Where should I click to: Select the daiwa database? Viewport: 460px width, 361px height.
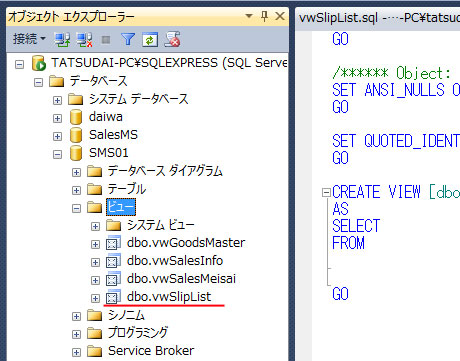tap(106, 117)
